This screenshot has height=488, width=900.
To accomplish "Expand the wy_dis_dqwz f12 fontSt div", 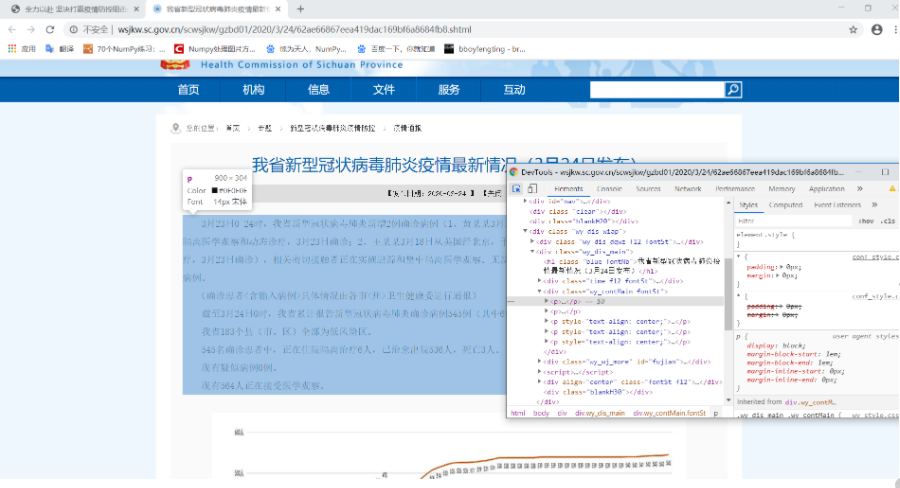I will click(532, 241).
